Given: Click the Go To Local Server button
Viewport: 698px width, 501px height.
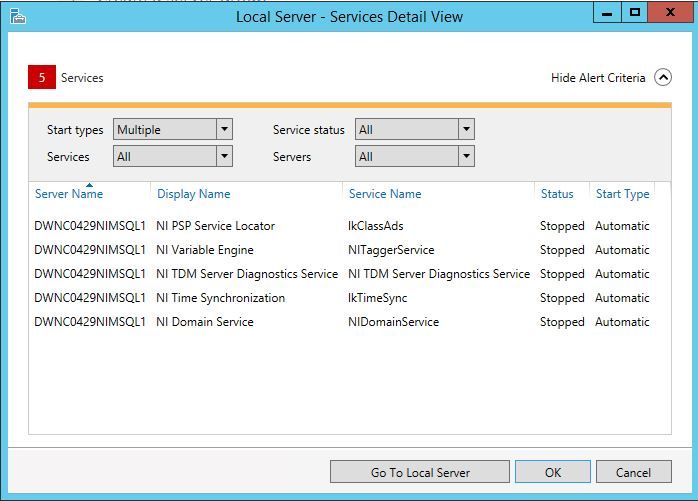Looking at the screenshot, I should click(x=420, y=472).
